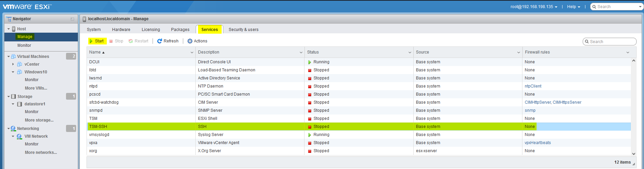Focus the services table Search field
The width and height of the screenshot is (644, 169).
pos(610,42)
